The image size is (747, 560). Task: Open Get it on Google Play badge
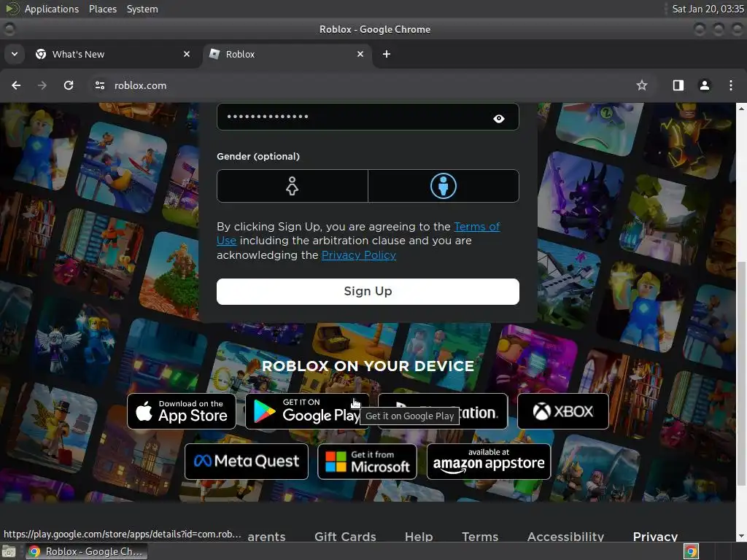307,411
